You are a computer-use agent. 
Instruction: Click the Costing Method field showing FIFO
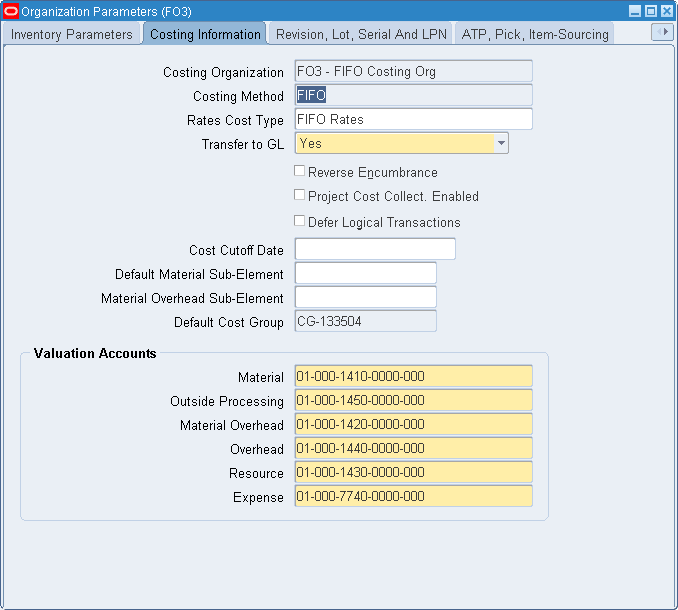(413, 95)
